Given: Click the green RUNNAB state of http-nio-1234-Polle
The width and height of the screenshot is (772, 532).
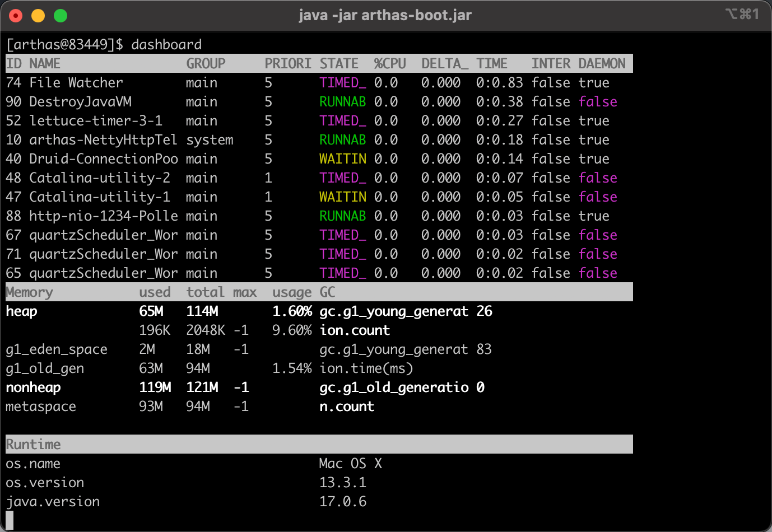Looking at the screenshot, I should [342, 216].
